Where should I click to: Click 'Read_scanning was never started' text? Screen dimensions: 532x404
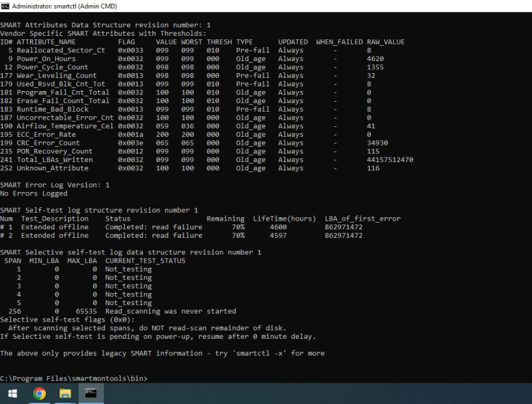click(171, 311)
